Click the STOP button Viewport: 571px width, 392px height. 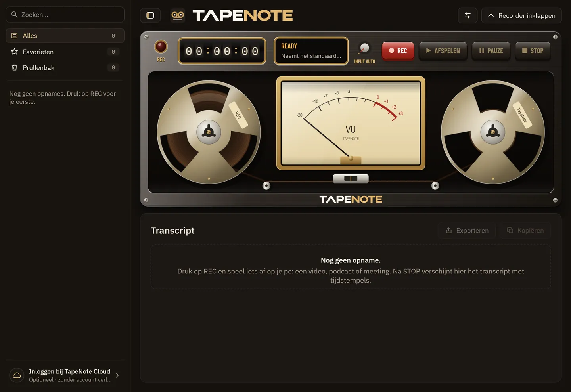tap(533, 51)
